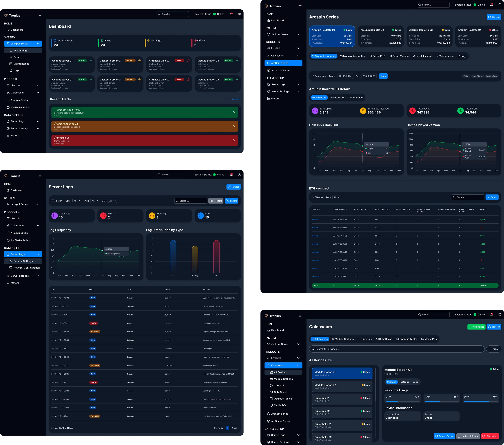Click Export button in ETG compact section

pyautogui.click(x=492, y=197)
